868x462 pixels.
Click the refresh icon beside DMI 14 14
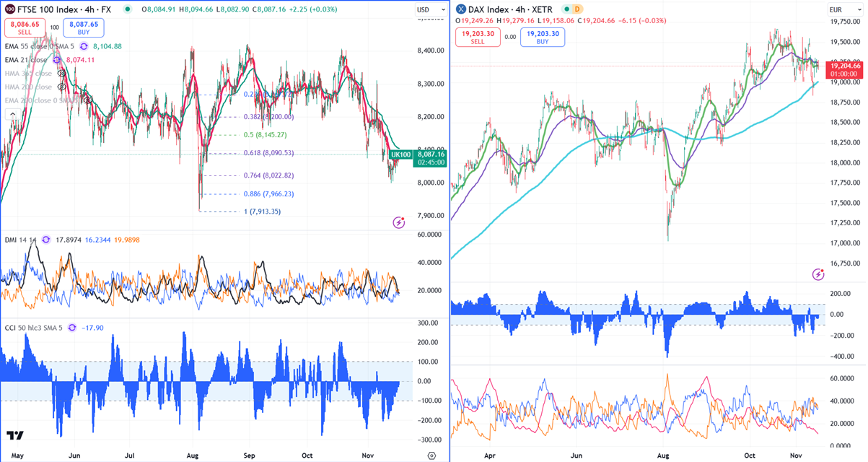tap(46, 239)
